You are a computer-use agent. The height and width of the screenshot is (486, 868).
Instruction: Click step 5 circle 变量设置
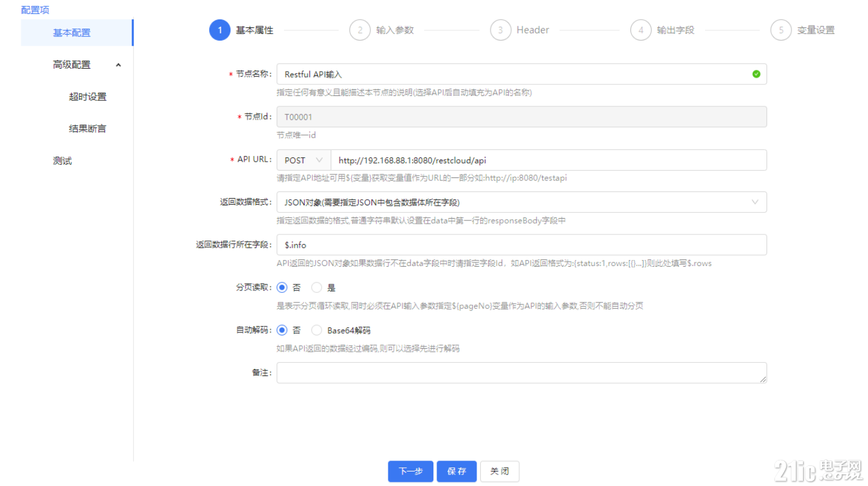781,30
